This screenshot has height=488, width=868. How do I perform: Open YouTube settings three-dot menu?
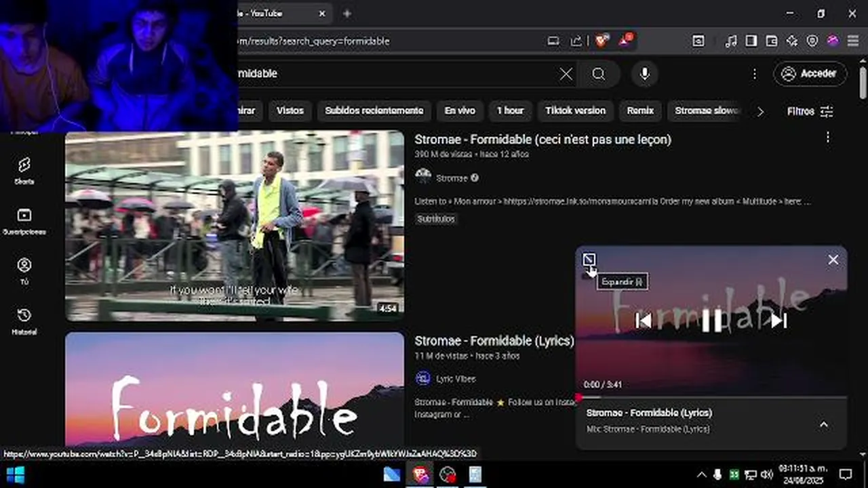click(x=755, y=74)
